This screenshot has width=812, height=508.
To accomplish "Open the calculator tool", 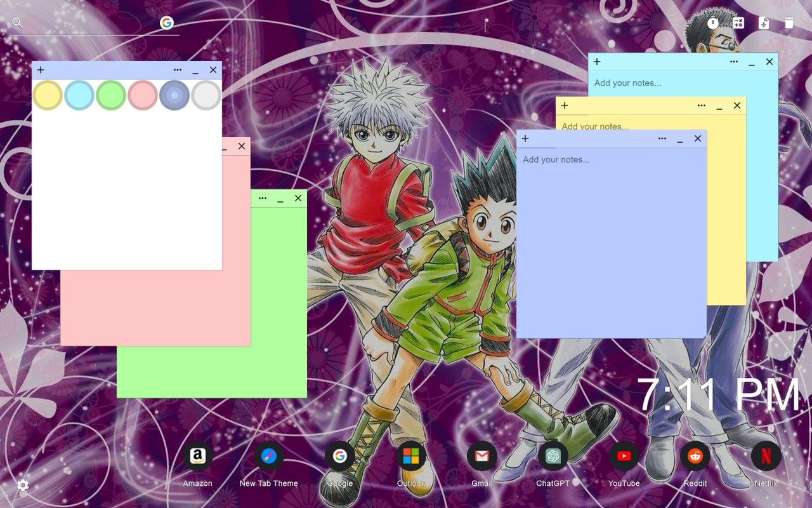I will [x=738, y=23].
